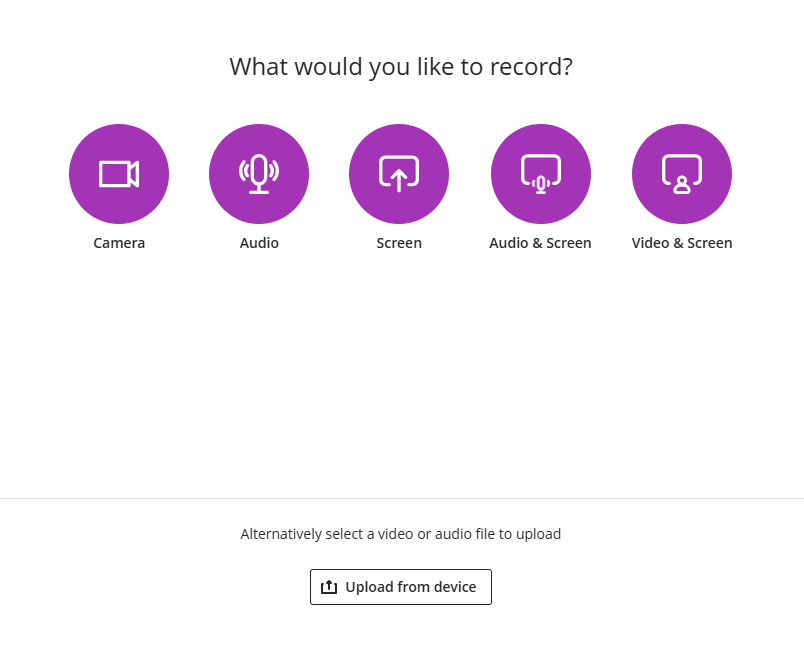The width and height of the screenshot is (804, 661).
Task: Start Audio & Screen recording via its icon
Action: [x=540, y=172]
